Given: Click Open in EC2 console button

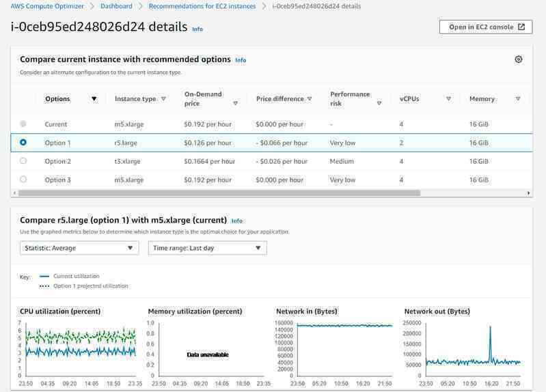Looking at the screenshot, I should click(486, 27).
